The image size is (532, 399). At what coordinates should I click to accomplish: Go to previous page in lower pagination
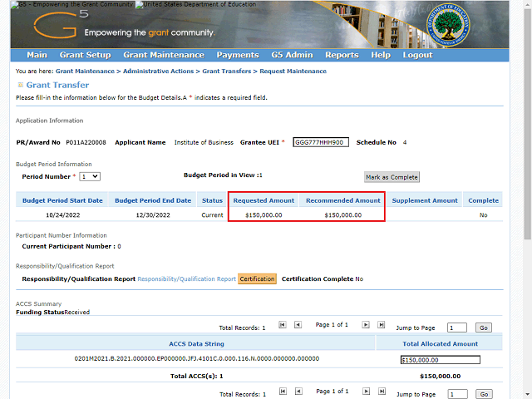click(298, 392)
